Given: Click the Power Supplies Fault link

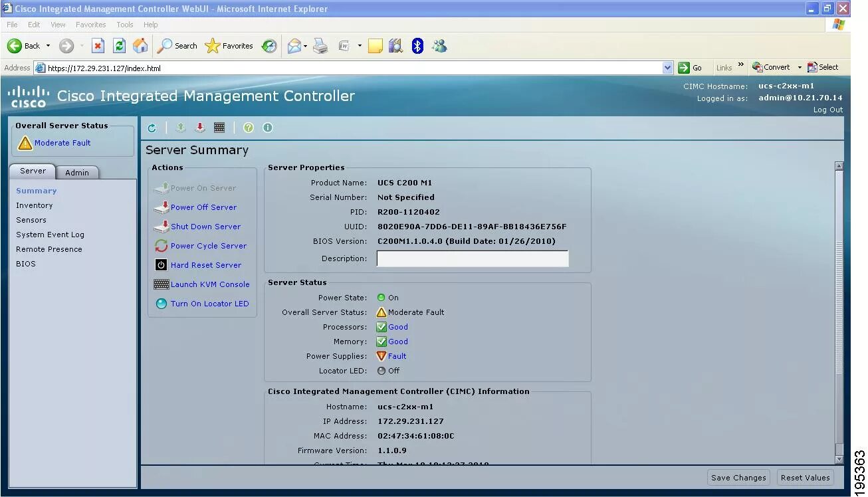Looking at the screenshot, I should (397, 356).
